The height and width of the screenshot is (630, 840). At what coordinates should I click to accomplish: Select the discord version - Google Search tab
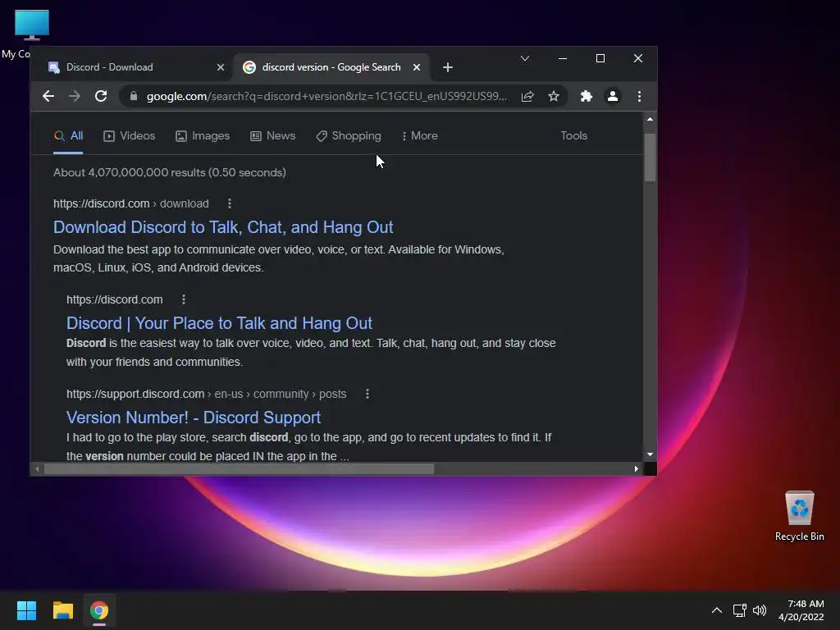click(332, 67)
